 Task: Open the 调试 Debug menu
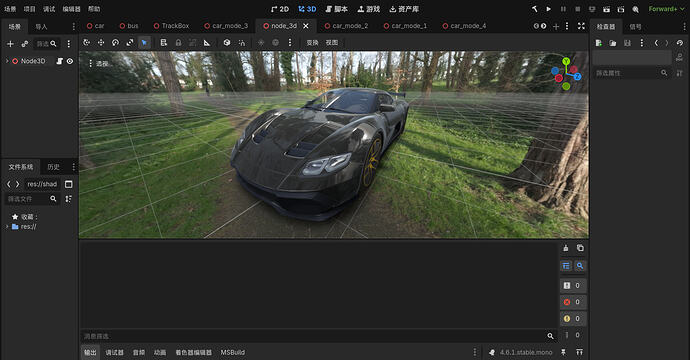49,9
